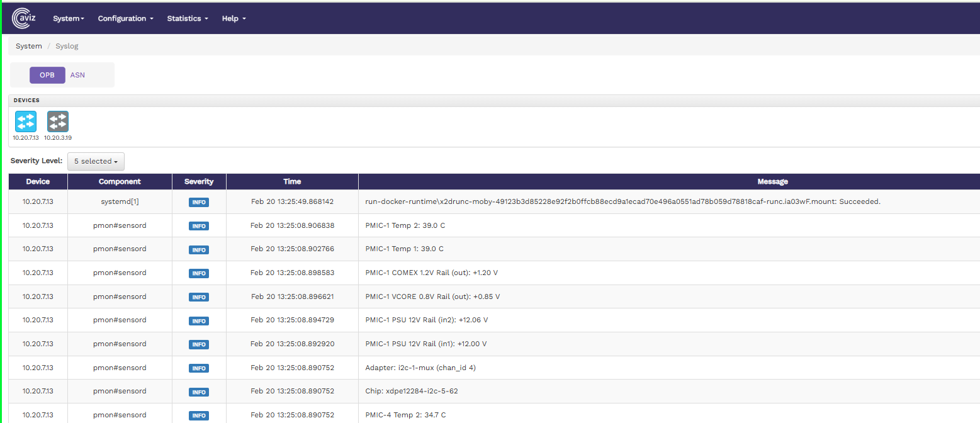Switch to OPB toggle option
This screenshot has height=423, width=980.
[47, 75]
